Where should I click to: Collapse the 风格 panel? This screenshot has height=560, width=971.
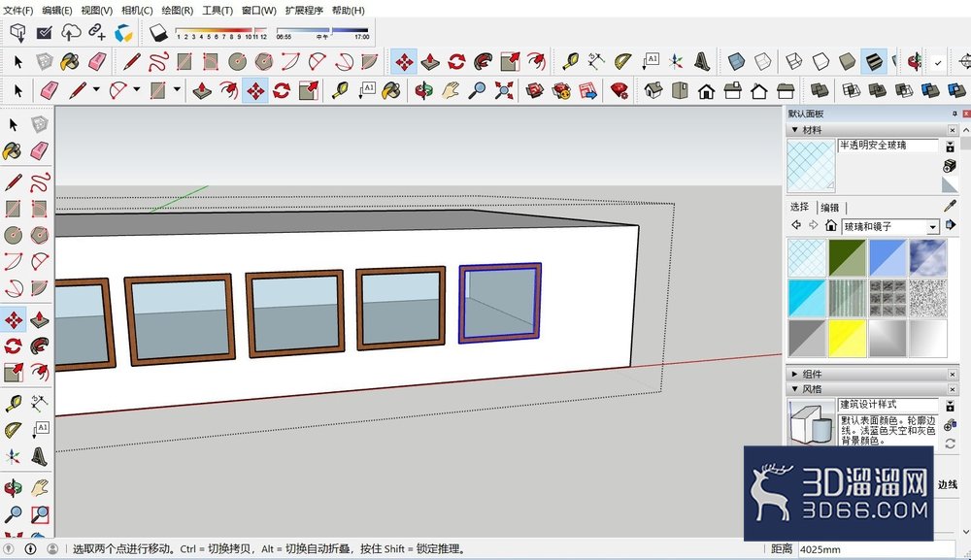[794, 388]
